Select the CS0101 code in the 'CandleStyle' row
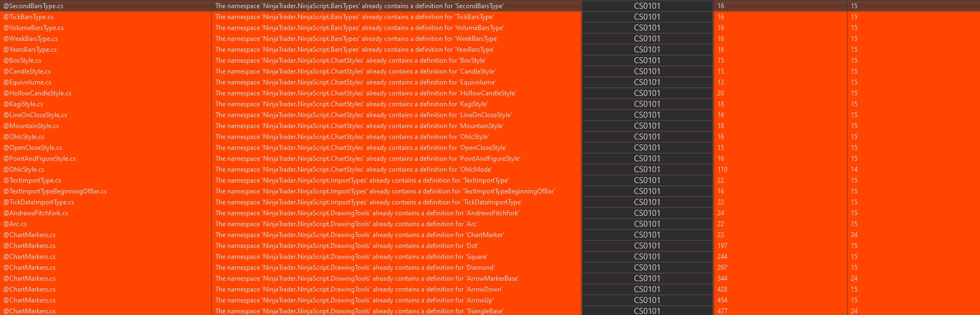This screenshot has height=315, width=980. coord(647,71)
